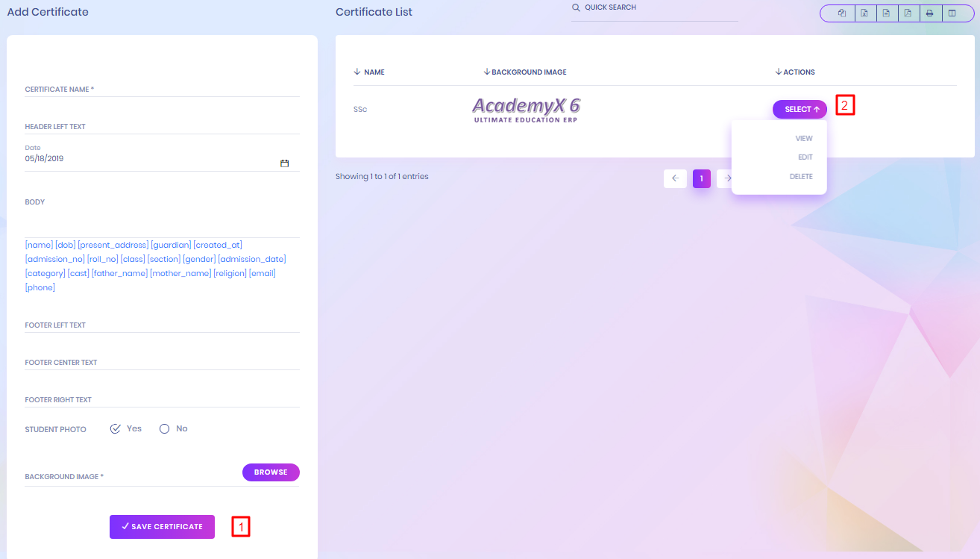980x559 pixels.
Task: Choose Edit from the actions menu
Action: point(805,157)
